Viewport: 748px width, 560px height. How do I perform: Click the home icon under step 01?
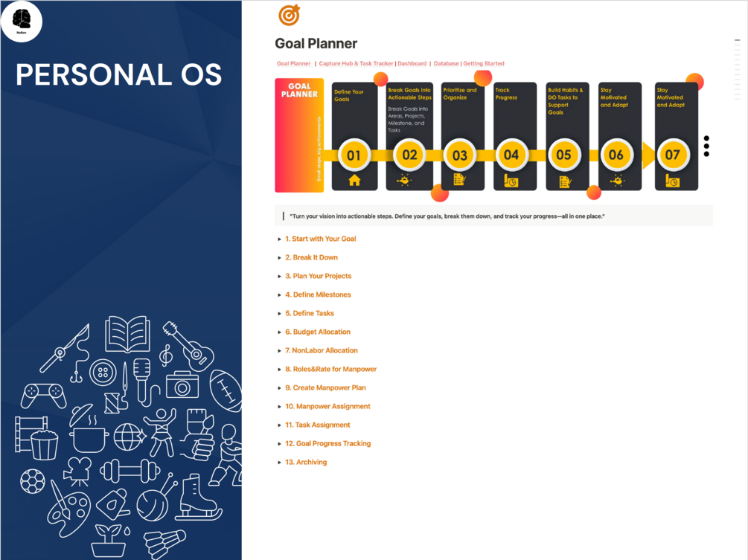[354, 178]
